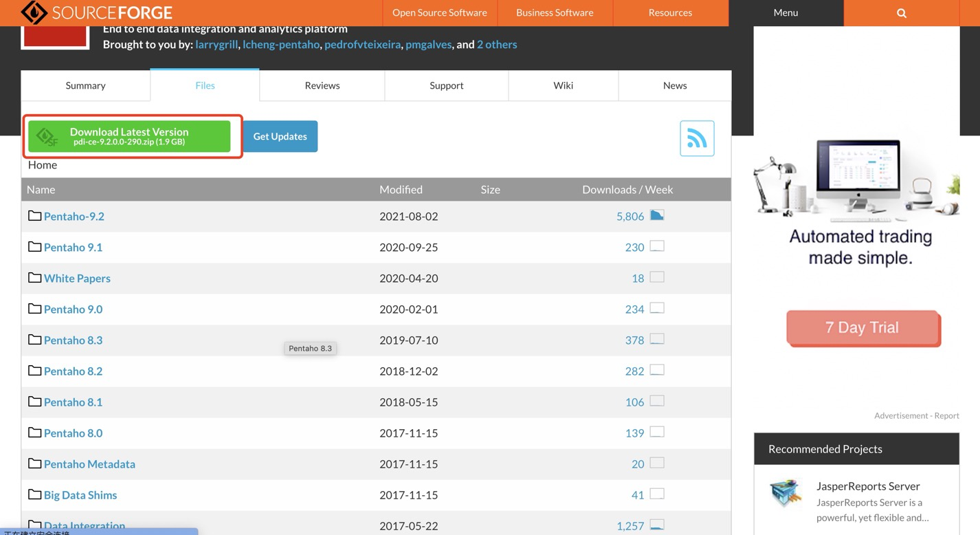Click the Name column header
The image size is (980, 535).
tap(41, 189)
